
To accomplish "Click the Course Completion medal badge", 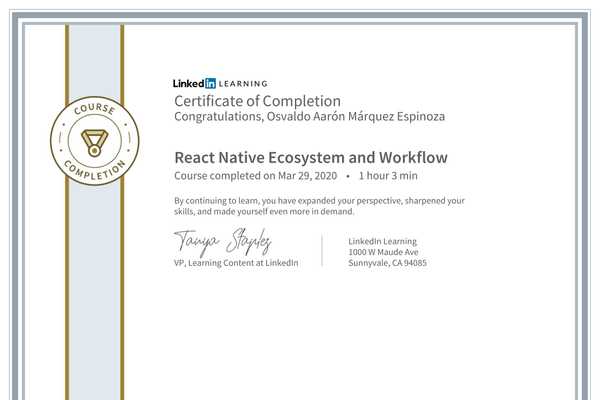I will tap(95, 141).
